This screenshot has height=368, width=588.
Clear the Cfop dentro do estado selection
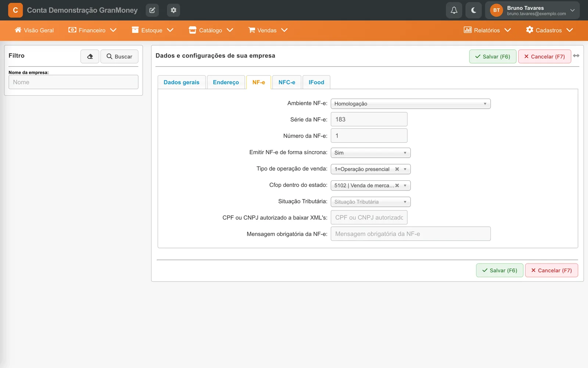pos(397,185)
